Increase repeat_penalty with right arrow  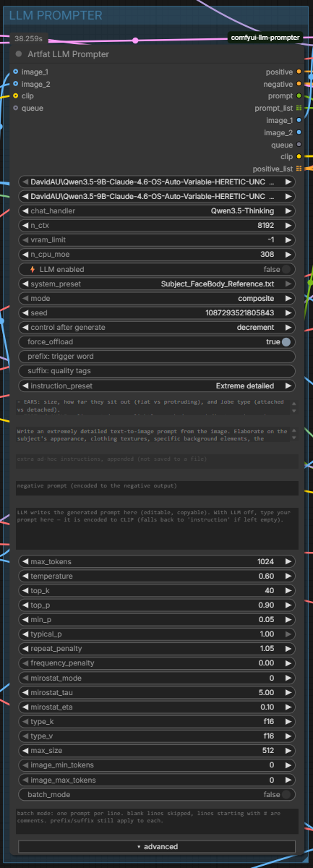click(288, 649)
